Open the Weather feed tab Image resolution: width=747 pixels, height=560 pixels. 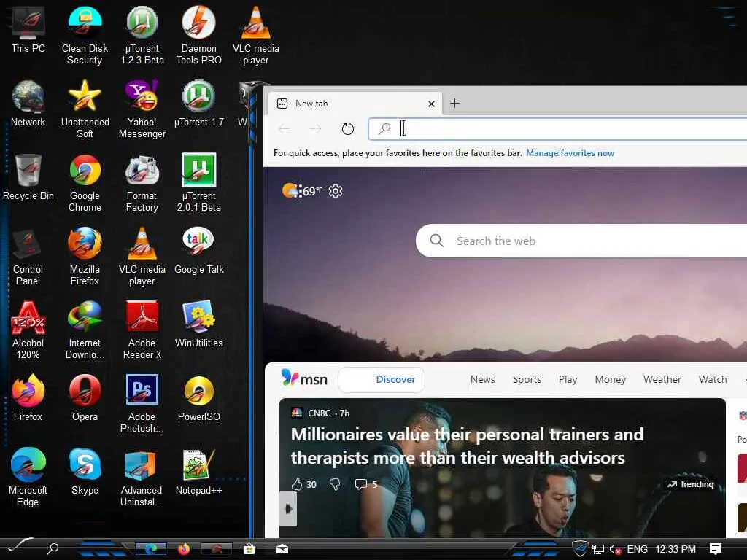click(662, 379)
